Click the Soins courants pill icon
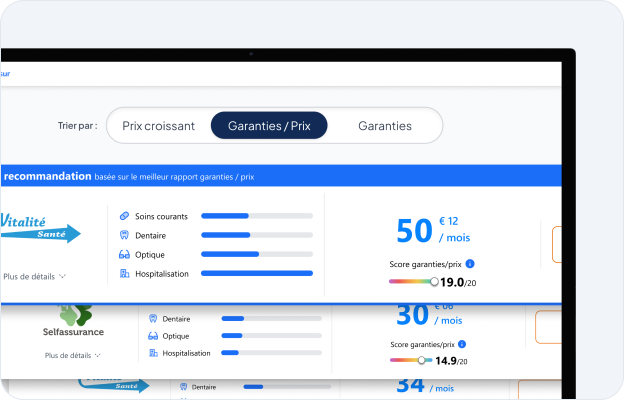This screenshot has height=400, width=624. [x=124, y=216]
